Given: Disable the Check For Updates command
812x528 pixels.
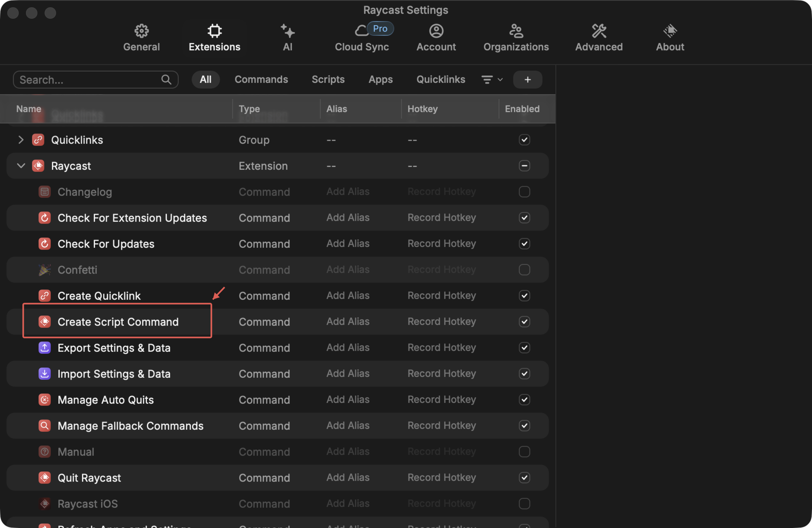Looking at the screenshot, I should pyautogui.click(x=524, y=243).
